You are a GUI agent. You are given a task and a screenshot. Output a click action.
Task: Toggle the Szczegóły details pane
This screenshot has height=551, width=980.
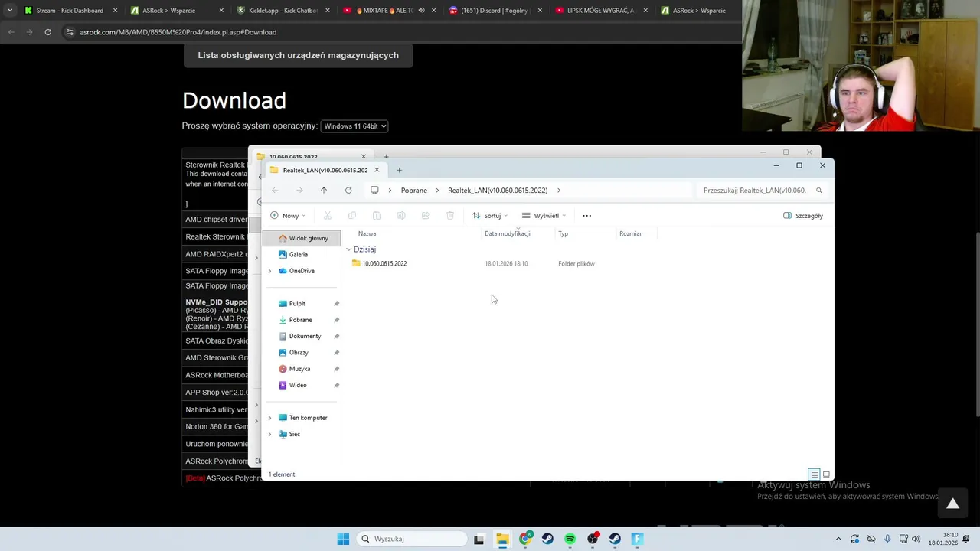coord(803,216)
